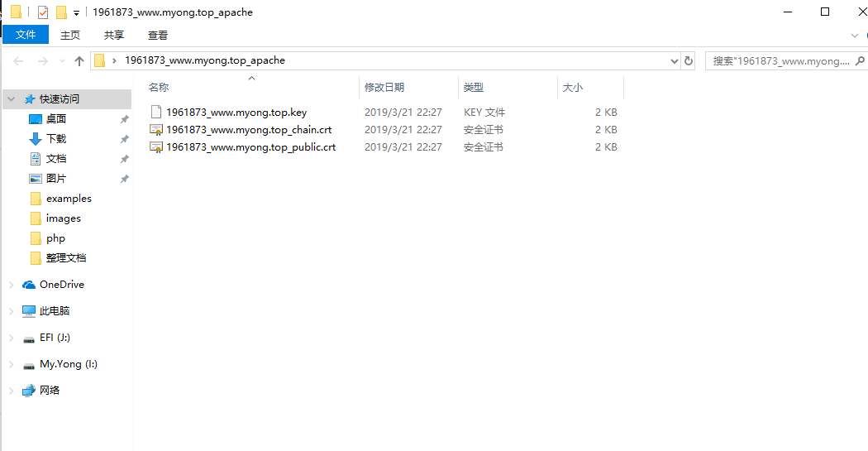Unpin 桌面 via its pin icon
The width and height of the screenshot is (868, 451).
coord(125,119)
